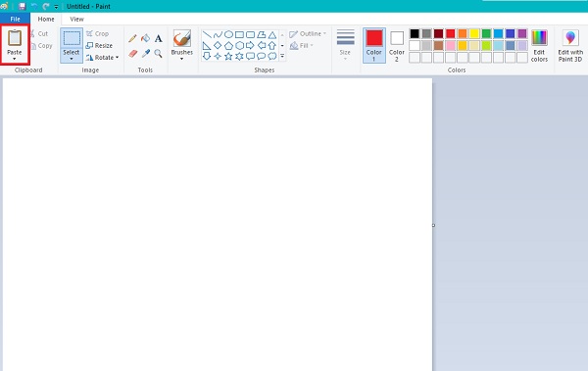This screenshot has height=371, width=588.
Task: Switch to the View tab
Action: click(76, 19)
